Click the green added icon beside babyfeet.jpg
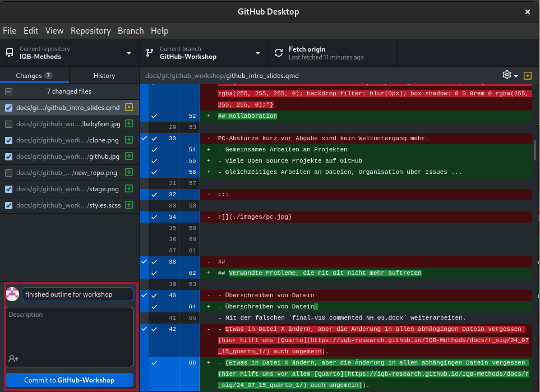Screen dimensions: 540x392 (x=129, y=124)
